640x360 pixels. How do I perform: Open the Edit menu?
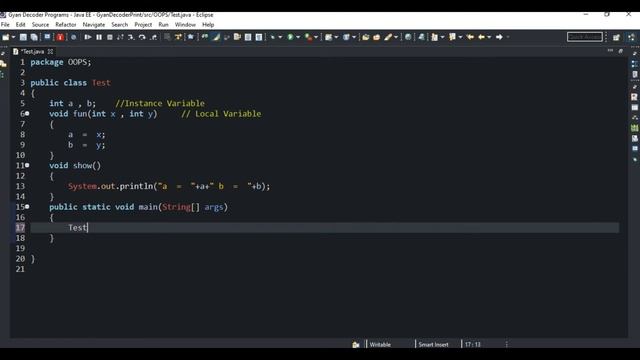20,25
